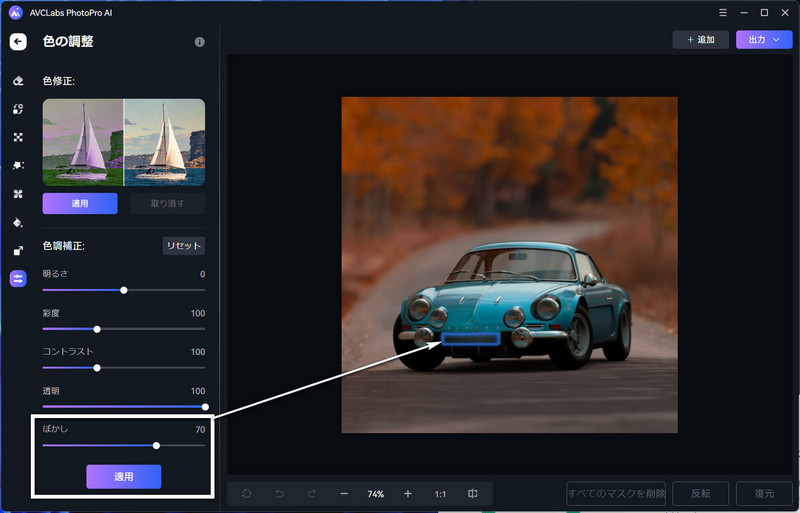Click the 復元 restore button

[764, 494]
